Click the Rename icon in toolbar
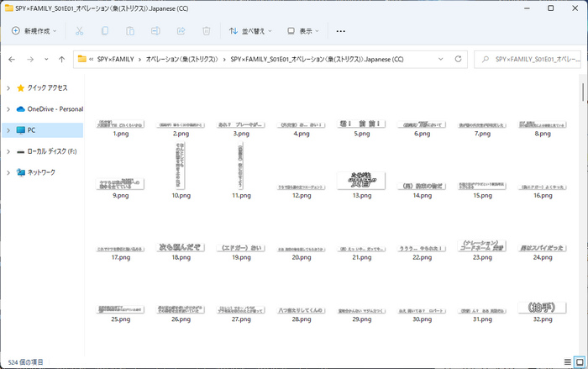The image size is (588, 369). 155,31
